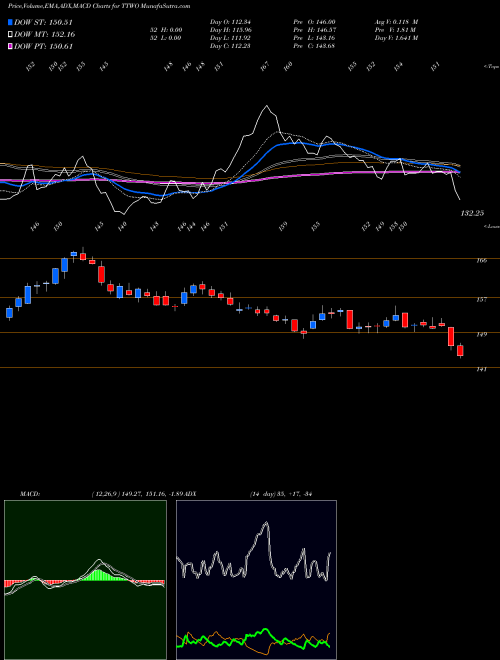
Task: Click the 166 price level label
Action: (482, 261)
